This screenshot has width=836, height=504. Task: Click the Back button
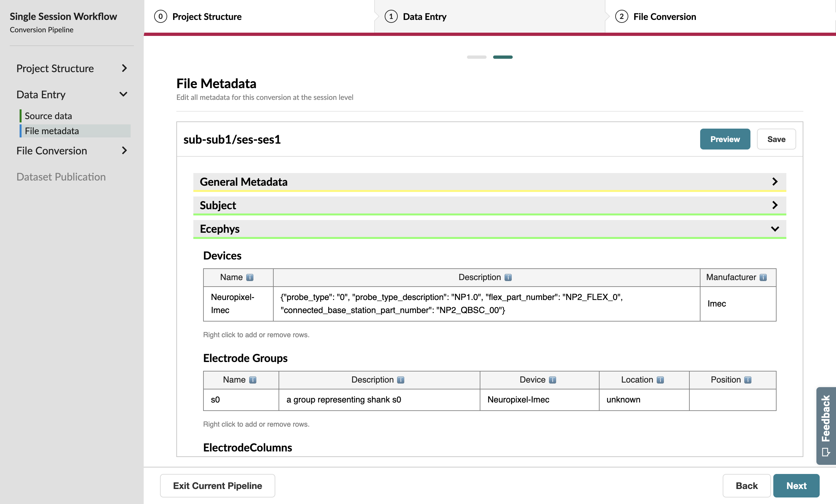coord(747,486)
